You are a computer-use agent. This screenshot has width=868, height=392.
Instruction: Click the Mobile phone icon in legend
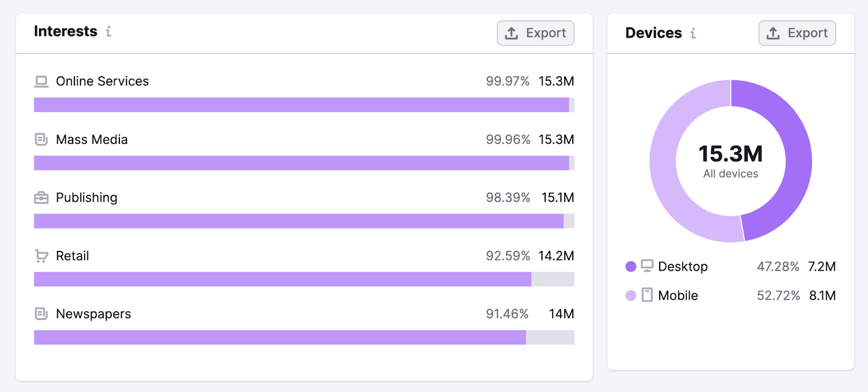coord(647,295)
